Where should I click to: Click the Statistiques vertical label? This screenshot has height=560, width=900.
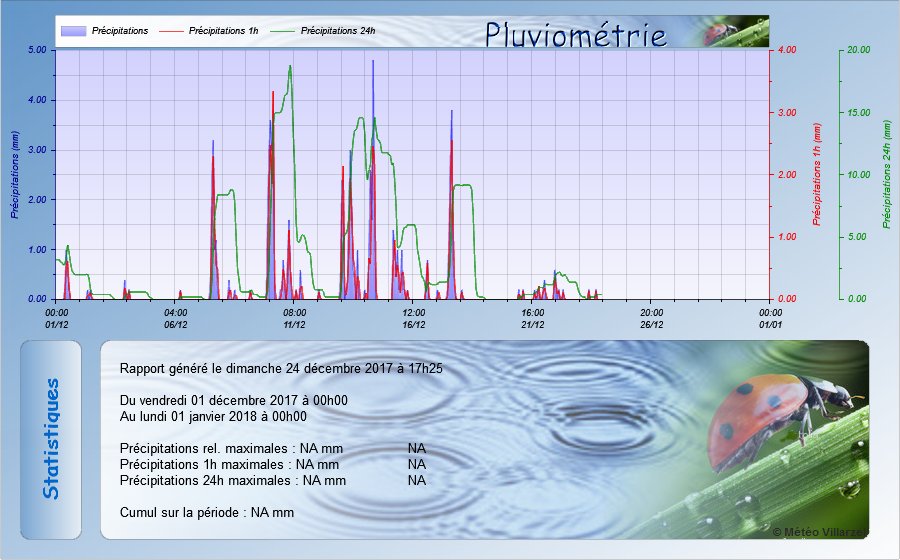pyautogui.click(x=51, y=439)
